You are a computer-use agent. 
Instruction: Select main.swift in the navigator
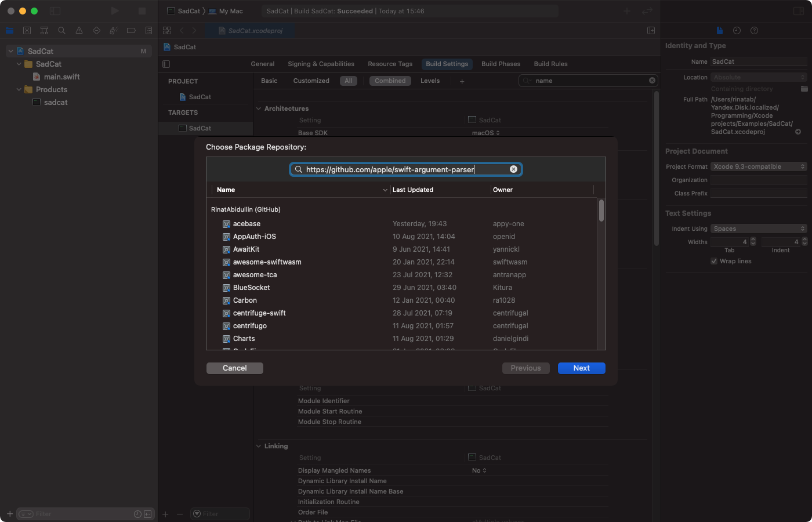(61, 77)
